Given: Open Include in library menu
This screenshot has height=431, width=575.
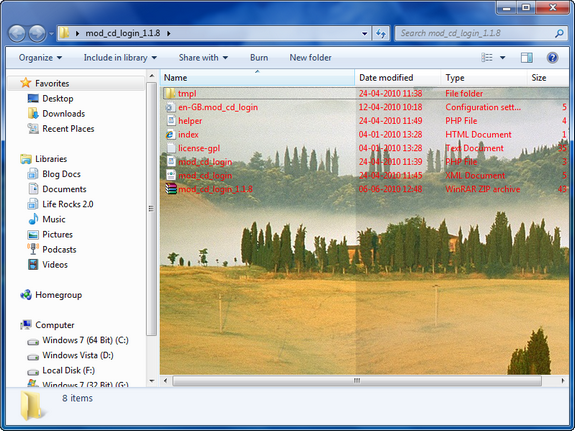Looking at the screenshot, I should click(120, 58).
